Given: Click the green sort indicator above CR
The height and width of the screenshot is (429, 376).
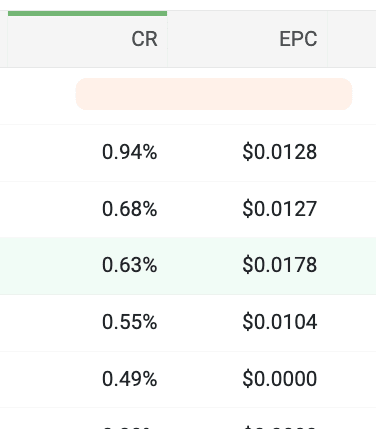Looking at the screenshot, I should (87, 13).
